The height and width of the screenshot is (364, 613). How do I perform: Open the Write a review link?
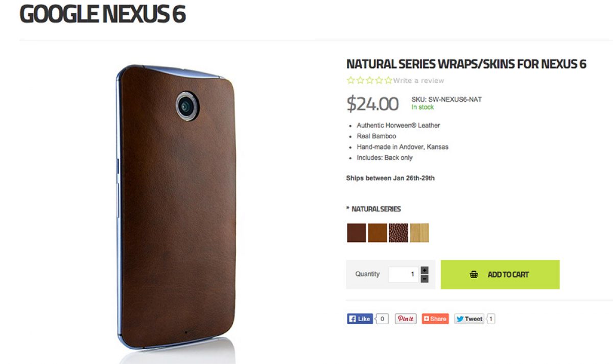(418, 81)
